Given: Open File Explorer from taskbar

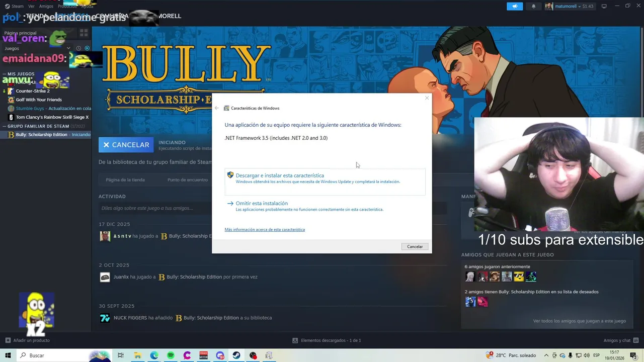Looking at the screenshot, I should coord(137,355).
